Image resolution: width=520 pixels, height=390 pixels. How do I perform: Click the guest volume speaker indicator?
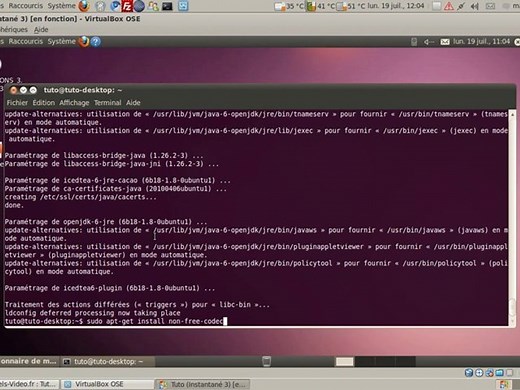pos(428,42)
